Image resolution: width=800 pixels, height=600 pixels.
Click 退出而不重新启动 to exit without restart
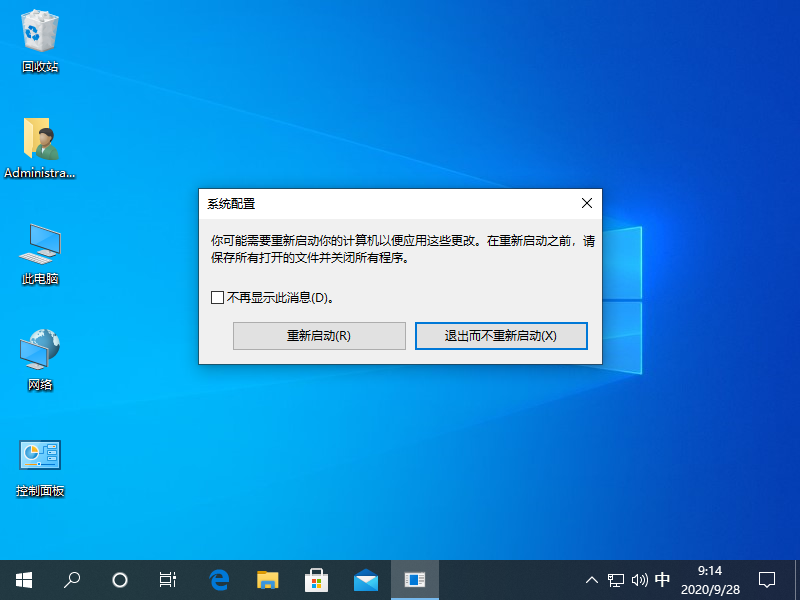(x=500, y=336)
